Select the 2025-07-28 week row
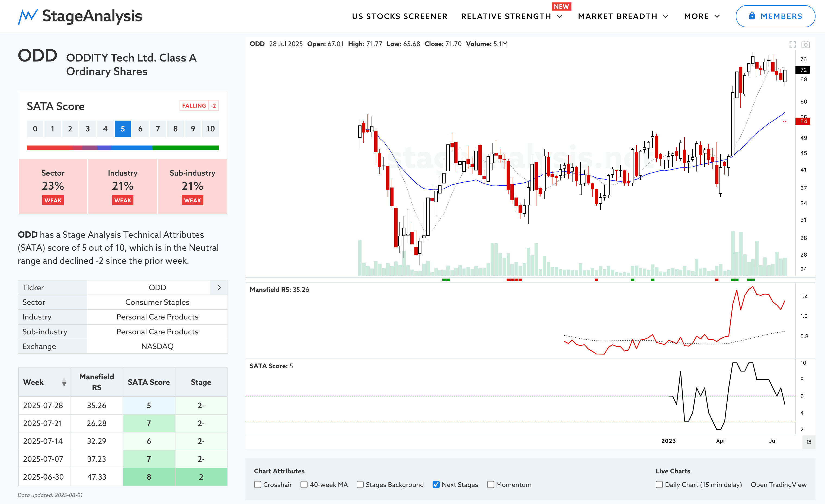This screenshot has height=504, width=825. click(123, 405)
